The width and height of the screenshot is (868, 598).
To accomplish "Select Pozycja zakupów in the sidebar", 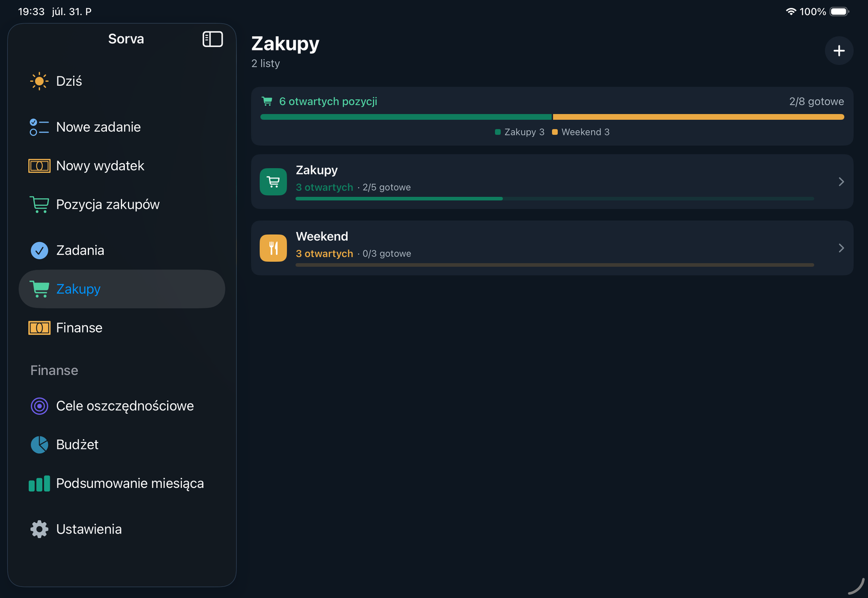I will point(122,204).
